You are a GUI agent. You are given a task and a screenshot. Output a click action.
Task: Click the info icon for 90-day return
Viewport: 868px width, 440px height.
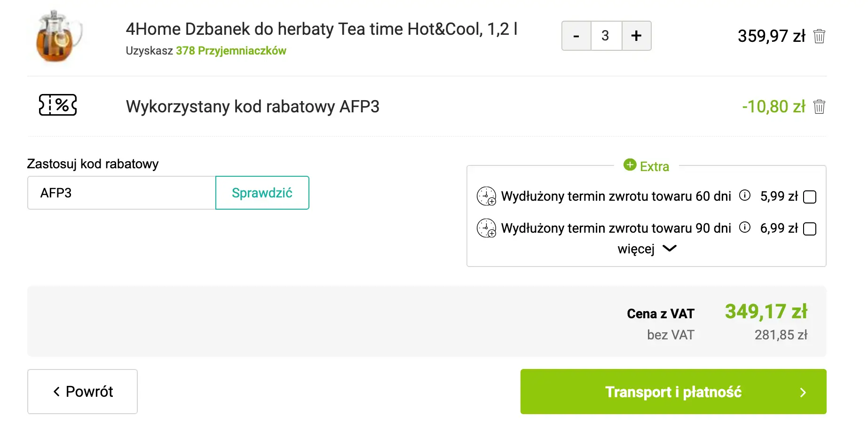745,228
